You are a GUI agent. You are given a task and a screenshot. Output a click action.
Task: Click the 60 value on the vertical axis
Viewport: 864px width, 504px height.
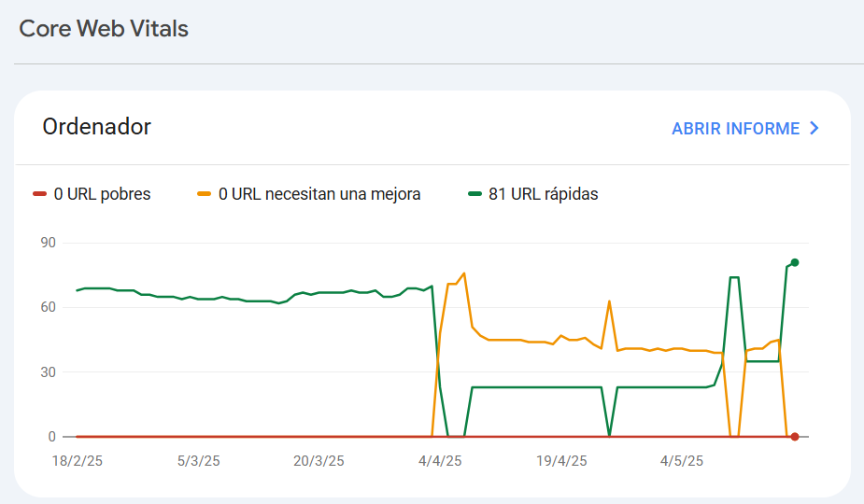47,307
